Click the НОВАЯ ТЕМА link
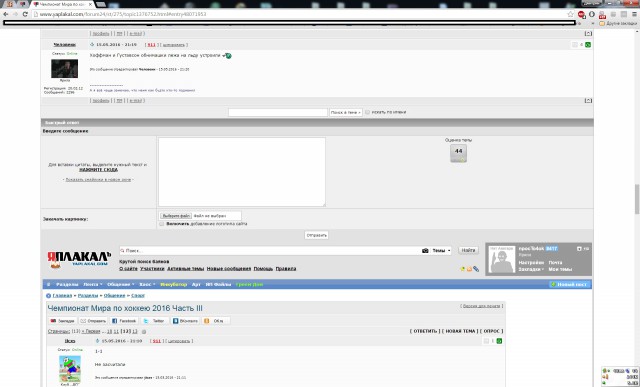 coord(460,331)
